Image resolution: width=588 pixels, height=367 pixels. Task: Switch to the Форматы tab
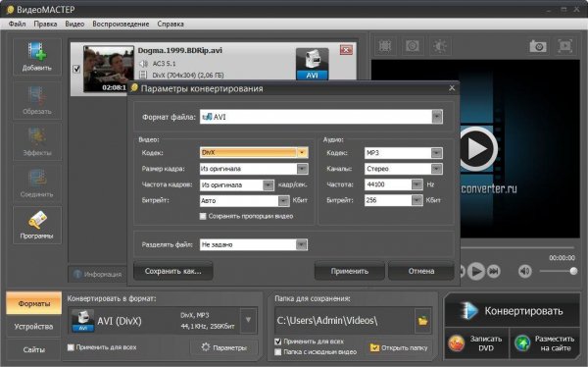[33, 303]
